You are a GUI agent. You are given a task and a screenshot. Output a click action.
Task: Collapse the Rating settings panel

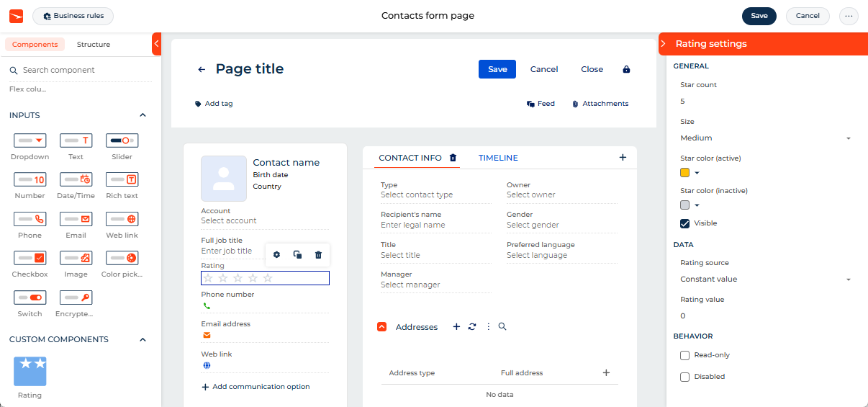pos(663,44)
